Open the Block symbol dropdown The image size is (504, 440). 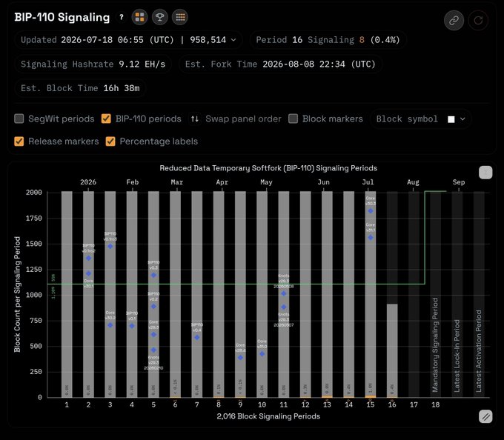(x=421, y=119)
